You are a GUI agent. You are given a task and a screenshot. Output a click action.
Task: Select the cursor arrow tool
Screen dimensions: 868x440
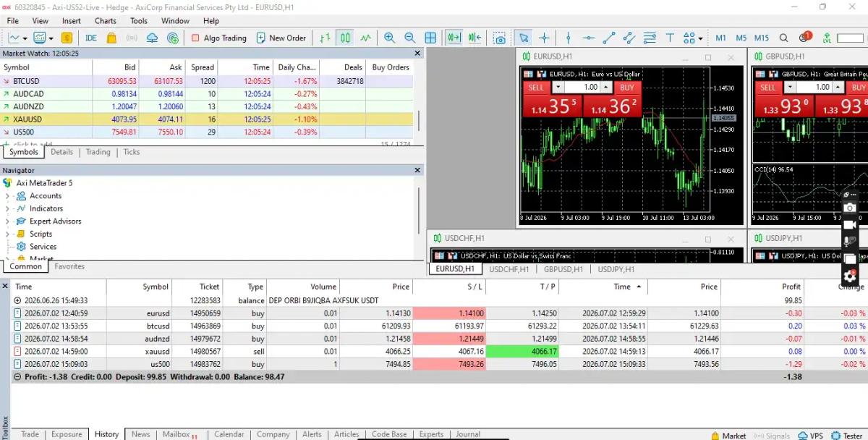[x=524, y=38]
